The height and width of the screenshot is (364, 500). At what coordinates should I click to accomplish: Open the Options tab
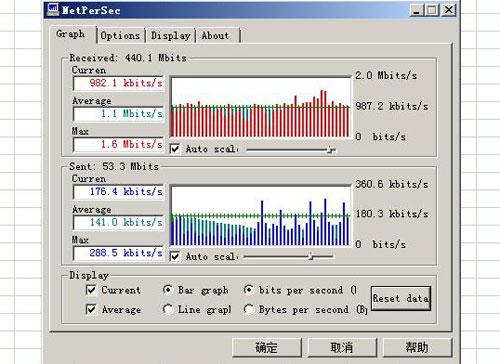(x=120, y=36)
